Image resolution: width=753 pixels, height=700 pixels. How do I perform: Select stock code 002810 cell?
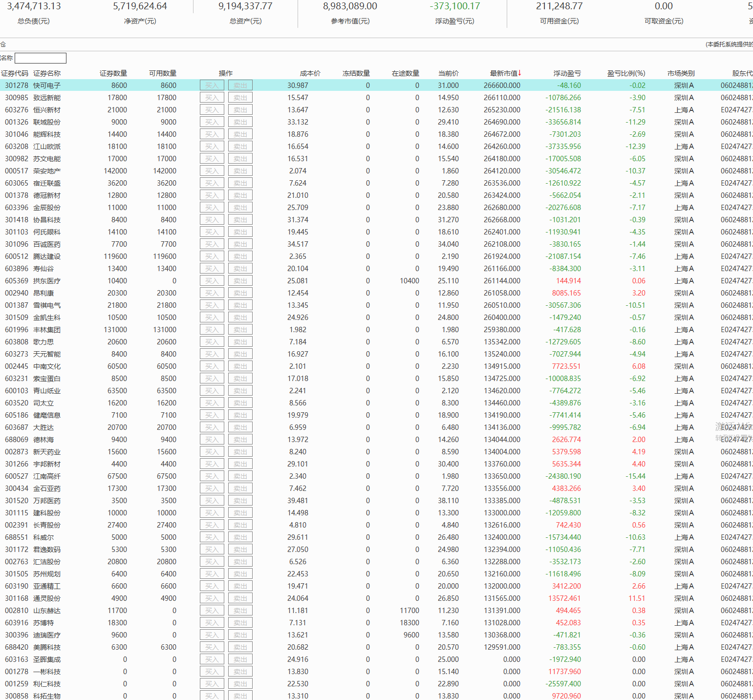pos(17,611)
